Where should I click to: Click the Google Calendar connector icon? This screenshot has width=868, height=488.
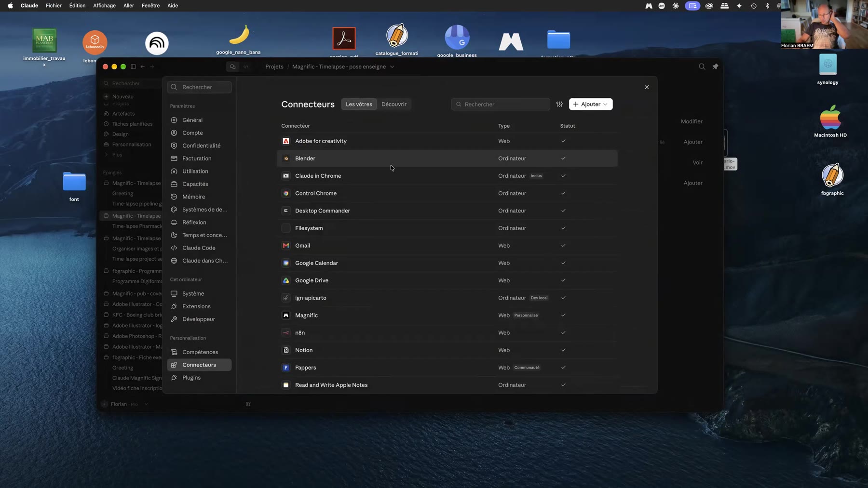coord(286,263)
